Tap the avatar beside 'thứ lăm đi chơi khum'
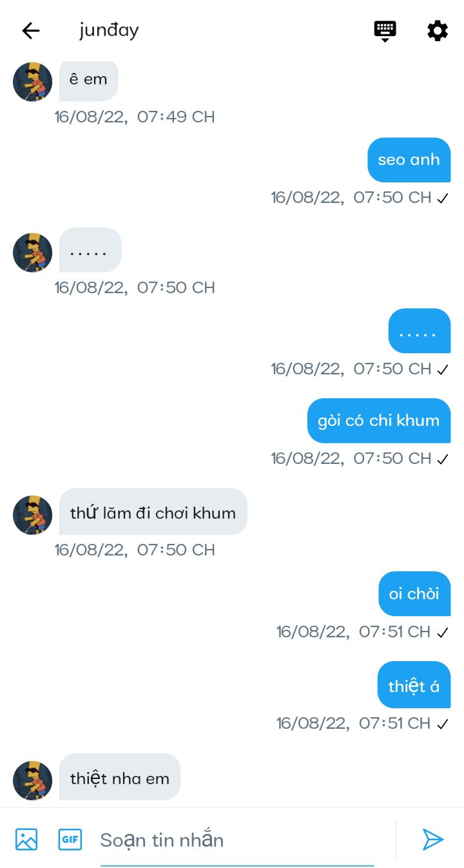Viewport: 464px width, 868px height. click(x=32, y=515)
